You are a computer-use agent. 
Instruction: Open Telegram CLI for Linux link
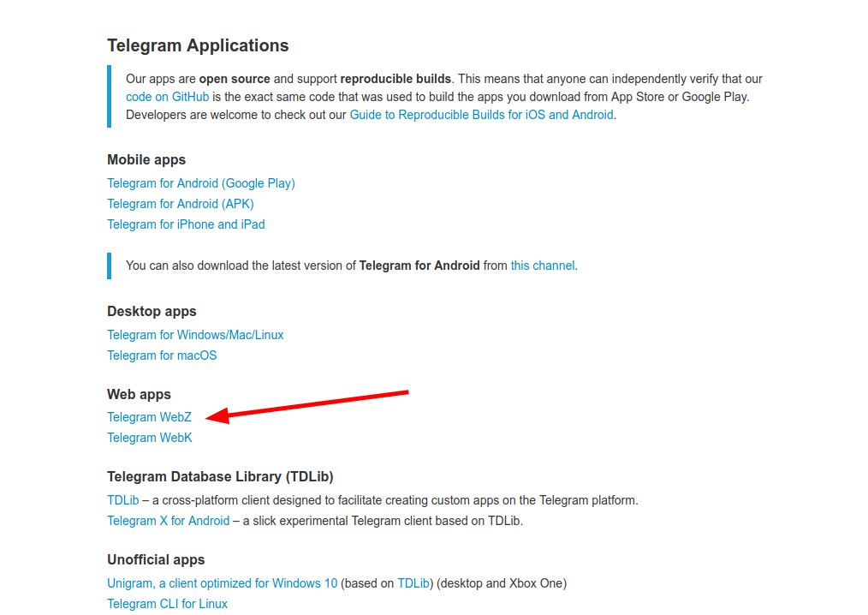tap(167, 604)
